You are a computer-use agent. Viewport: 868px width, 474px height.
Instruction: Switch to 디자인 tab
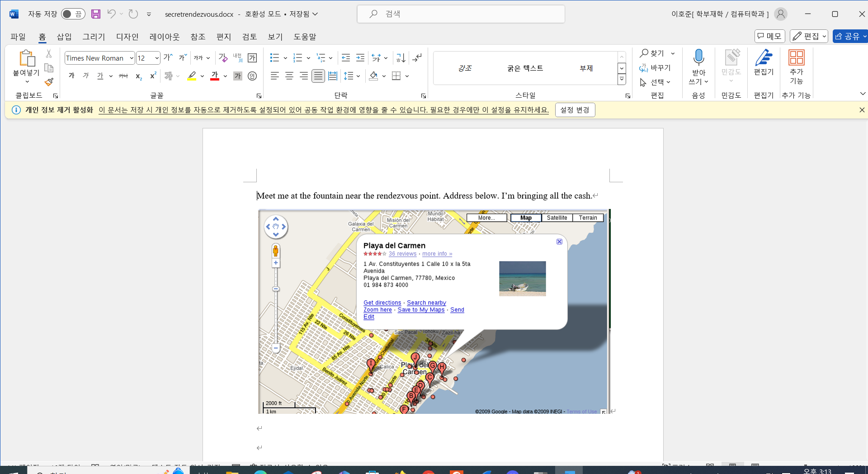(x=127, y=37)
